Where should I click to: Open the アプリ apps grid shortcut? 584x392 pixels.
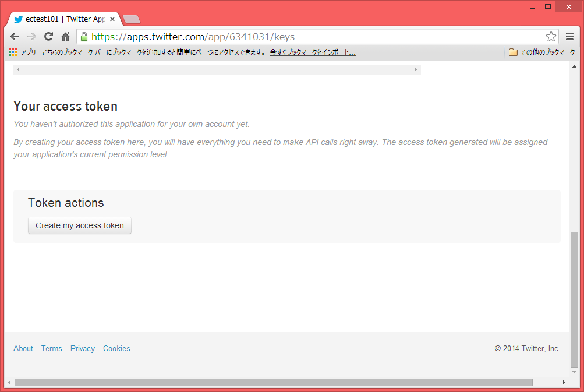[x=22, y=52]
